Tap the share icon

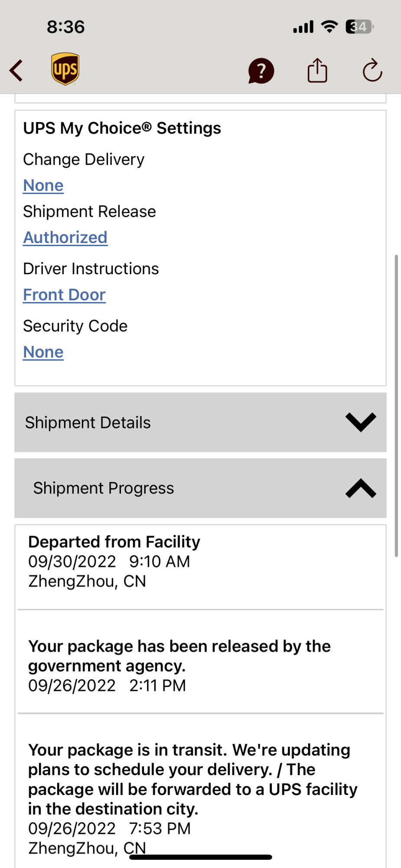tap(317, 70)
